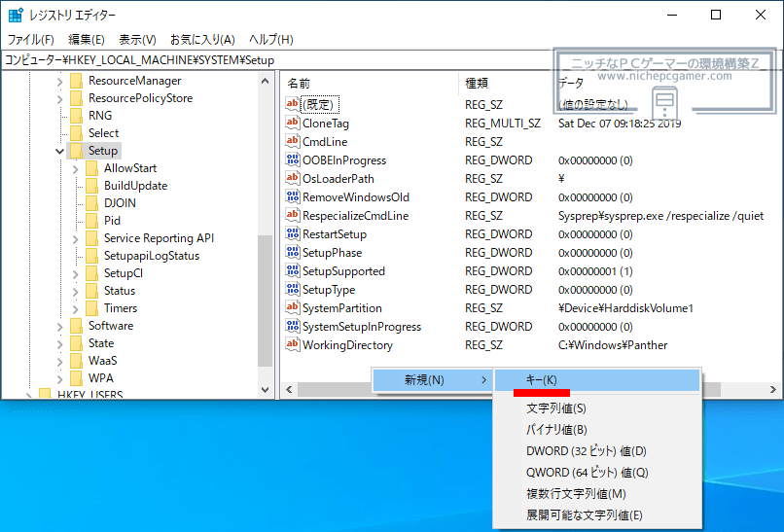Select the DJOIN folder icon

[92, 203]
